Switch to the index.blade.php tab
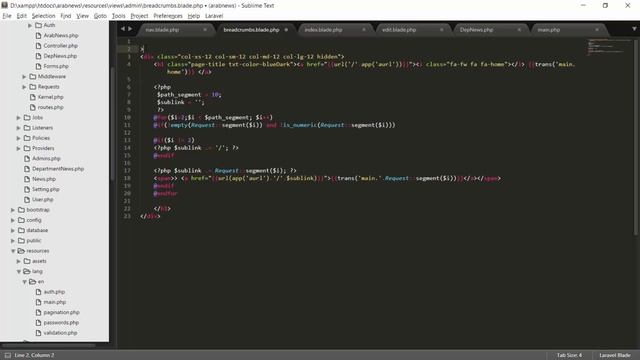The height and width of the screenshot is (360, 640). click(x=336, y=30)
